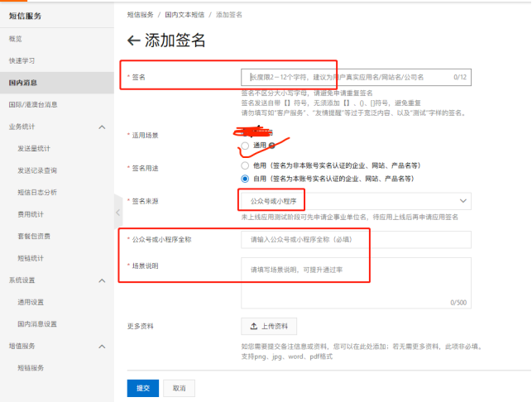Focus the 场景说明 text area

[x=356, y=283]
